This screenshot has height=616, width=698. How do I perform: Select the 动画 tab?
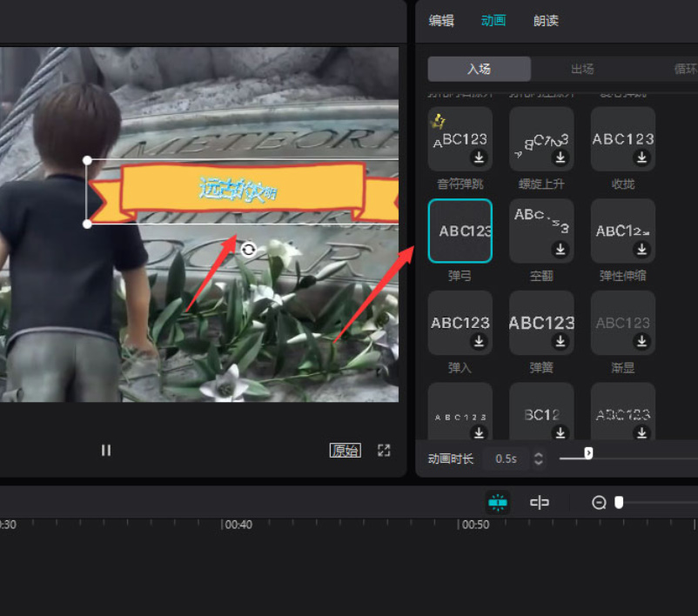pos(493,21)
